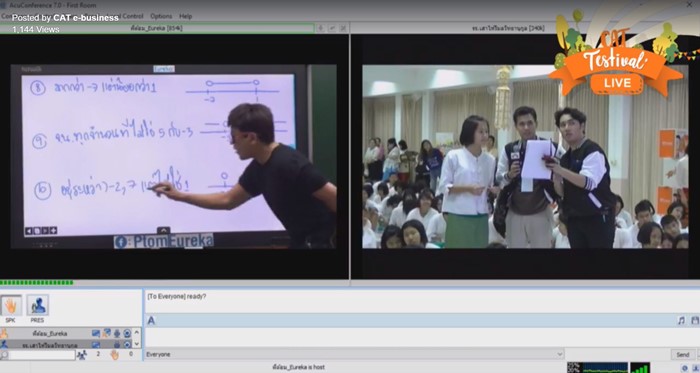Select the second participant row in list
Screen dimensions: 700x373
pos(66,344)
